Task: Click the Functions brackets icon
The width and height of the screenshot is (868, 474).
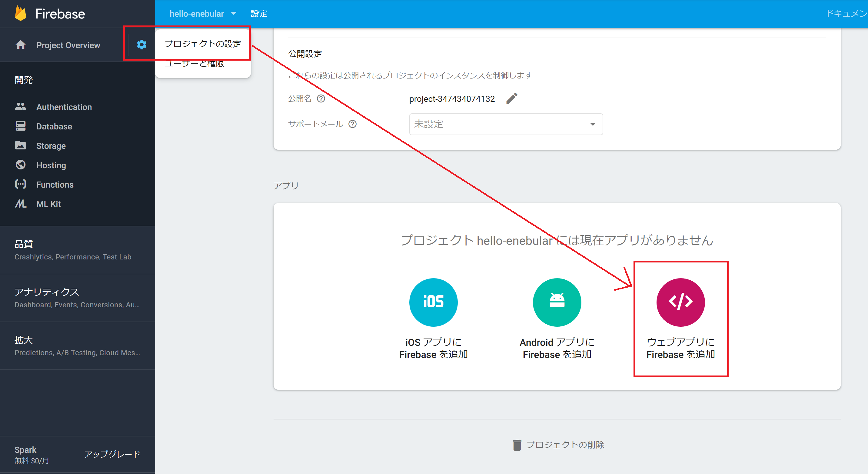Action: tap(21, 184)
